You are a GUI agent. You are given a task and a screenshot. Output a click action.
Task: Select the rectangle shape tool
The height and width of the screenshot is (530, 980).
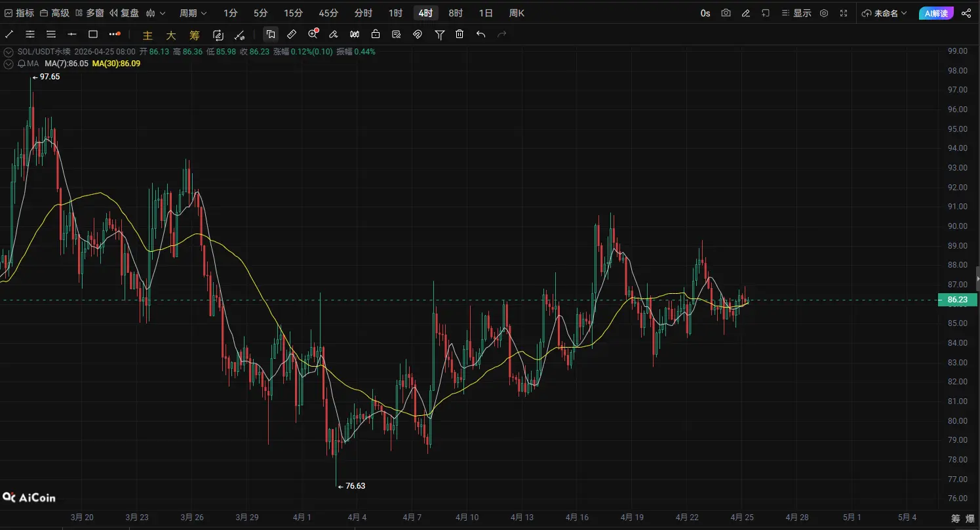tap(93, 34)
